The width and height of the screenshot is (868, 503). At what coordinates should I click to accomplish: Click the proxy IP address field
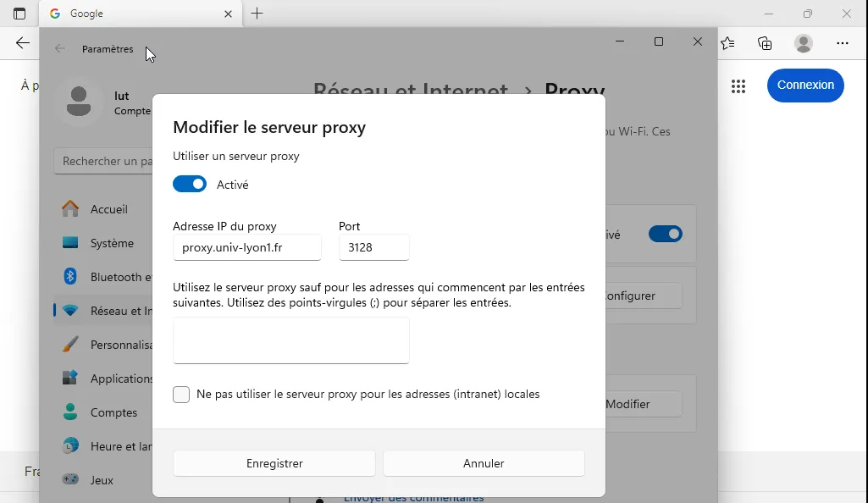(x=246, y=248)
